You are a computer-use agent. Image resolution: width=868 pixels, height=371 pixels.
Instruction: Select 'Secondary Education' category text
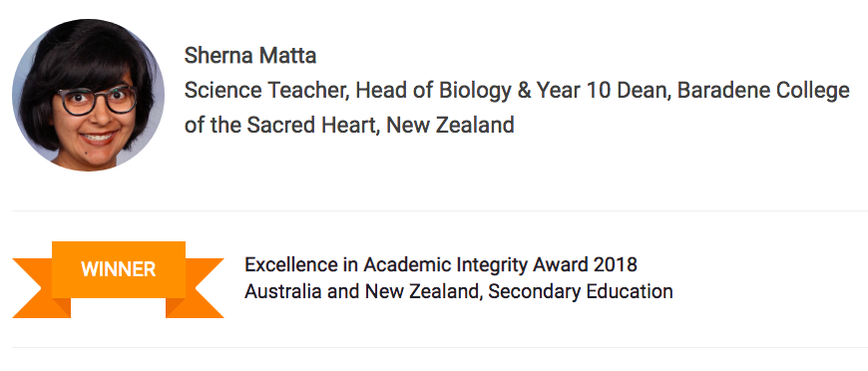[x=581, y=291]
